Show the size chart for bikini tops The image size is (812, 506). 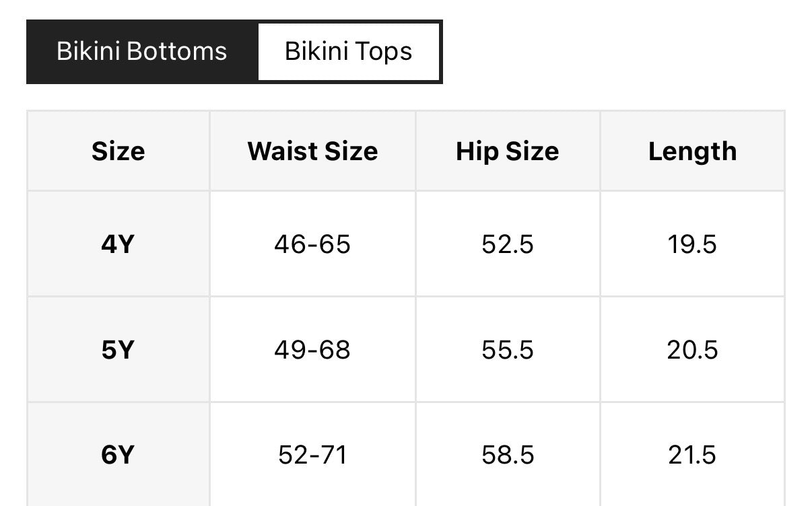click(x=348, y=52)
